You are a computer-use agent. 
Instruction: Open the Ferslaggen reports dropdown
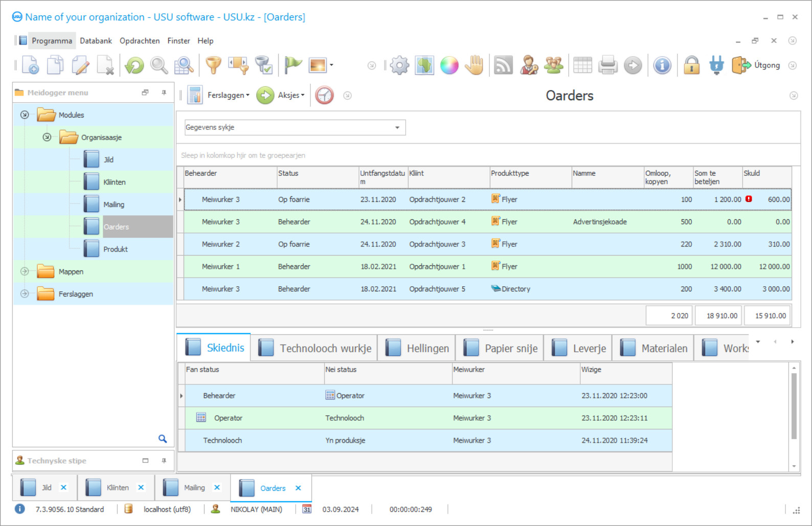pos(228,96)
